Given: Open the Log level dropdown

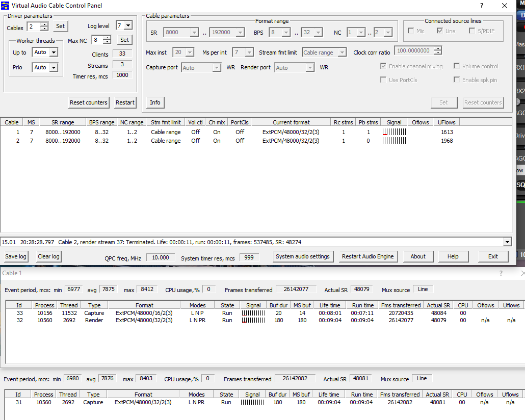Looking at the screenshot, I should coord(127,25).
